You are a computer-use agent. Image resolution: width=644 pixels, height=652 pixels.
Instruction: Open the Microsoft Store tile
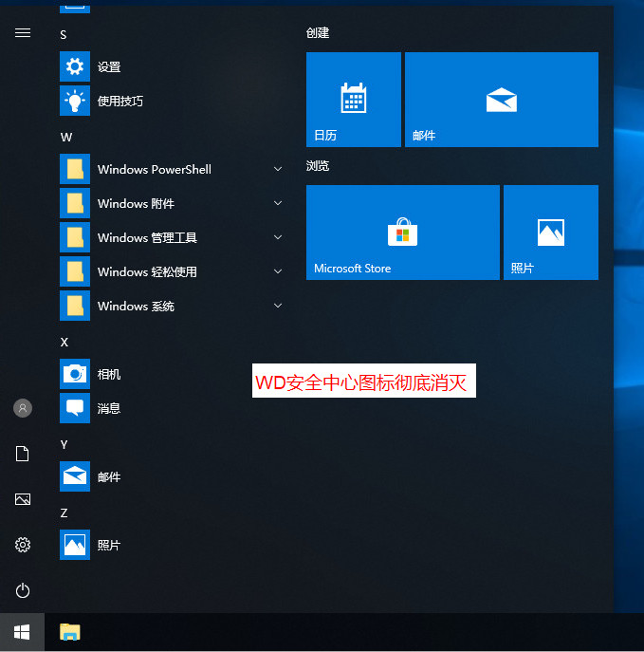tap(402, 233)
